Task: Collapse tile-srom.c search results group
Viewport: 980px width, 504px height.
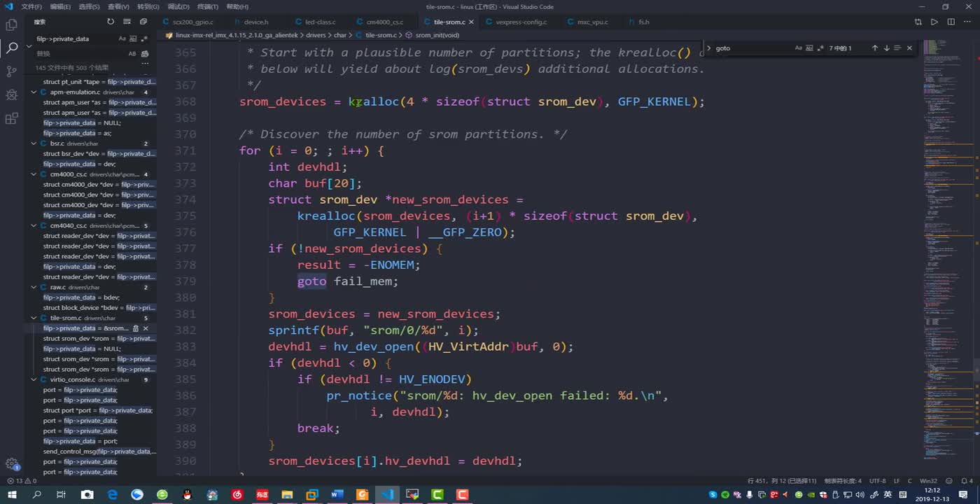Action: (x=34, y=318)
